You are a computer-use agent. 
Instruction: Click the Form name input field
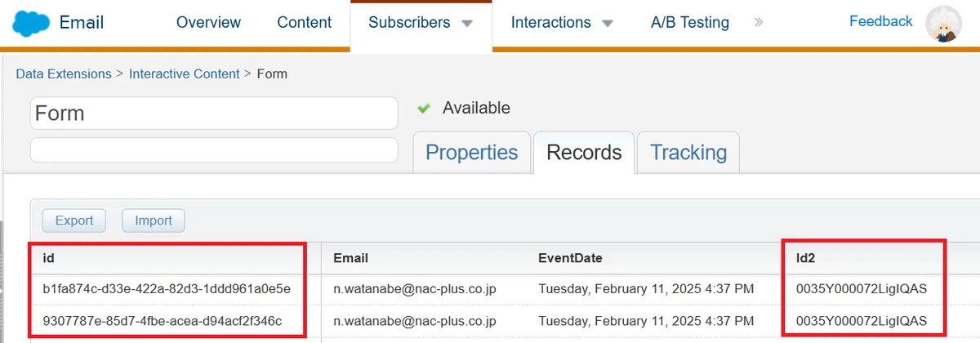[214, 114]
